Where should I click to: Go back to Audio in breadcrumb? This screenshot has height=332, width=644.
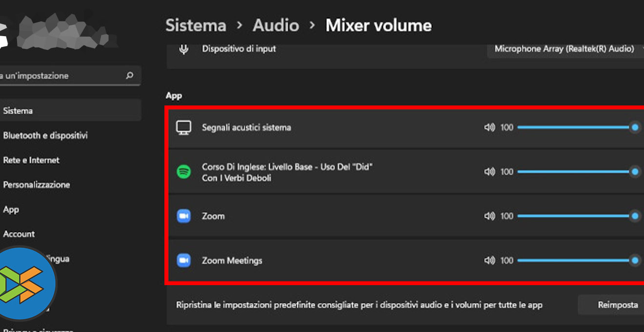tap(276, 25)
